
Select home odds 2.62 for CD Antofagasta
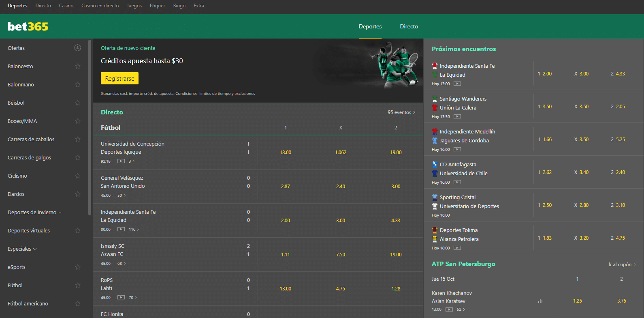[x=545, y=172]
